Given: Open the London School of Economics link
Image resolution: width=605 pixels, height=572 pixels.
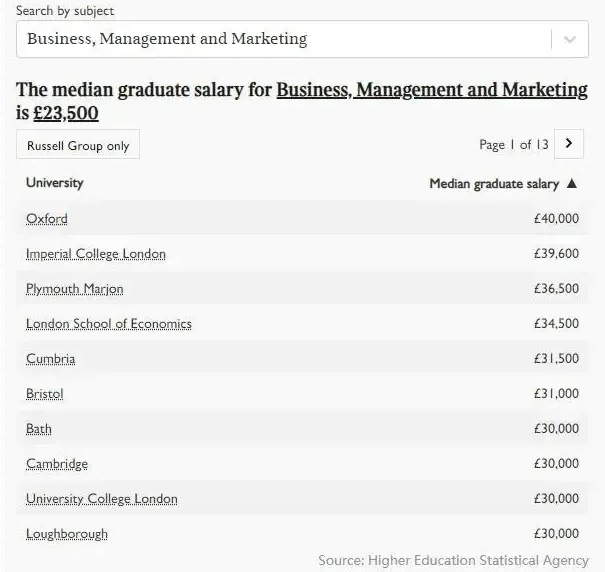Looking at the screenshot, I should pos(109,324).
